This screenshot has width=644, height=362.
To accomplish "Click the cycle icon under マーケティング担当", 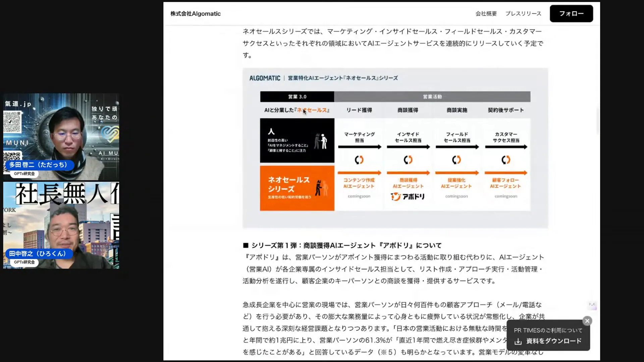I will (359, 160).
